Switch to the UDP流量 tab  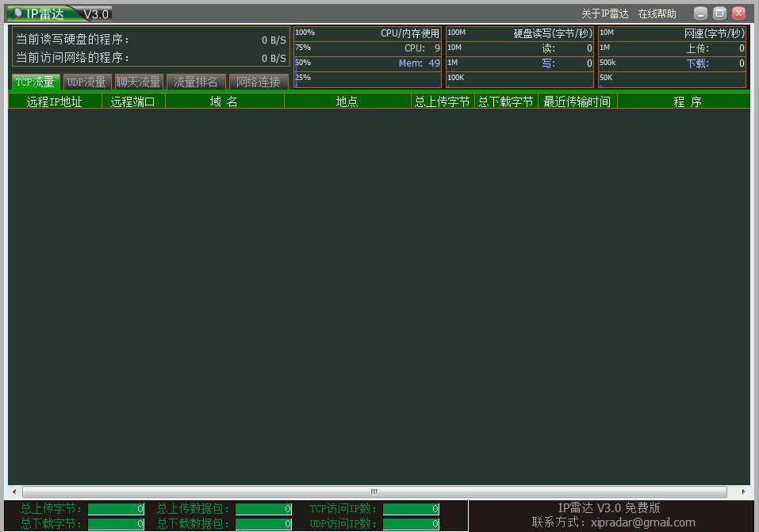coord(86,82)
